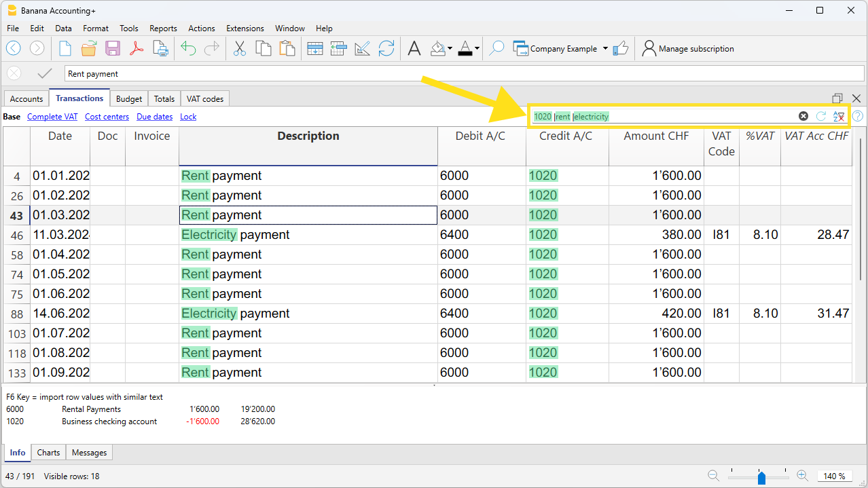Screen dimensions: 868x488
Task: Accept the cell edit with checkmark
Action: pyautogui.click(x=45, y=73)
